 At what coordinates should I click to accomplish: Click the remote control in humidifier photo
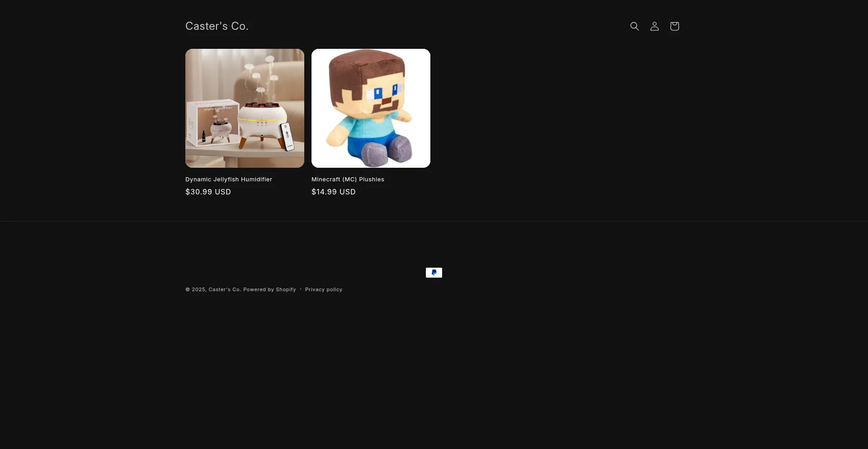click(287, 137)
